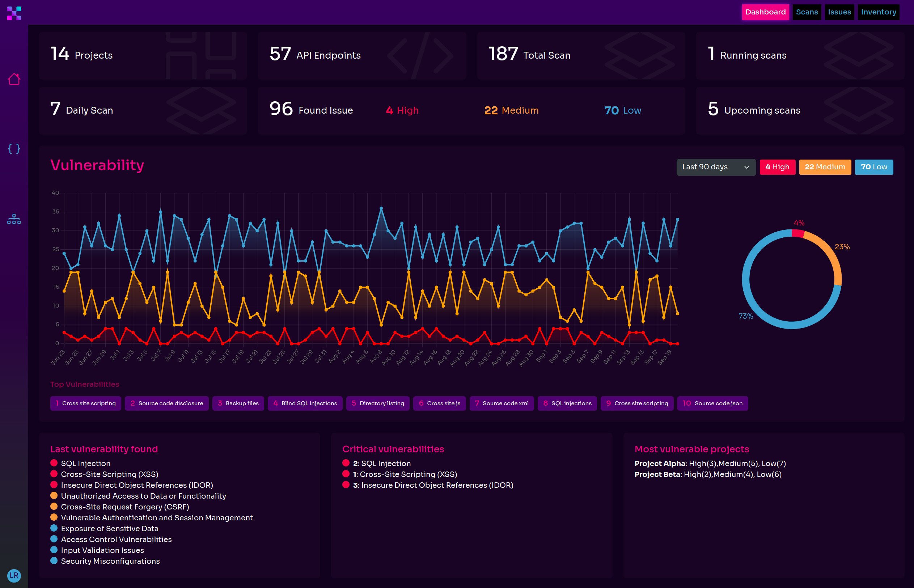Viewport: 914px width, 588px height.
Task: Switch to the Issues tab
Action: (x=839, y=12)
